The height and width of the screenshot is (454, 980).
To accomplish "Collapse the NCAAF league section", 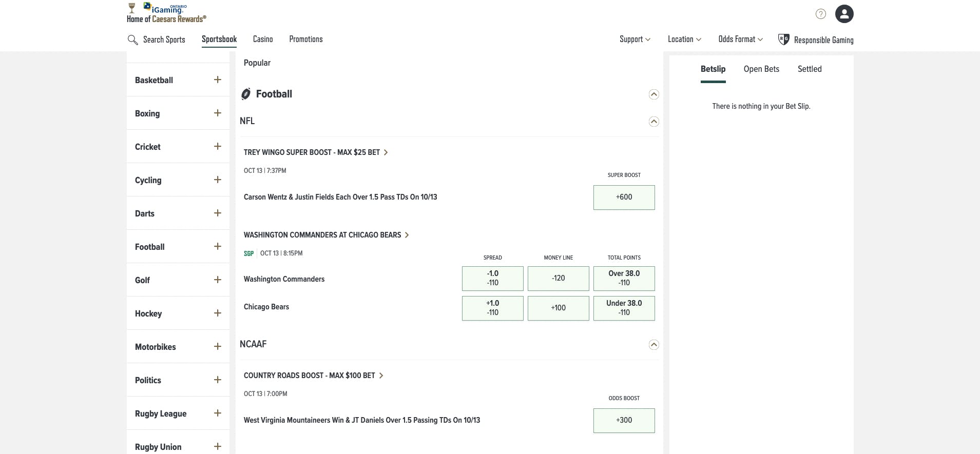I will [x=654, y=345].
